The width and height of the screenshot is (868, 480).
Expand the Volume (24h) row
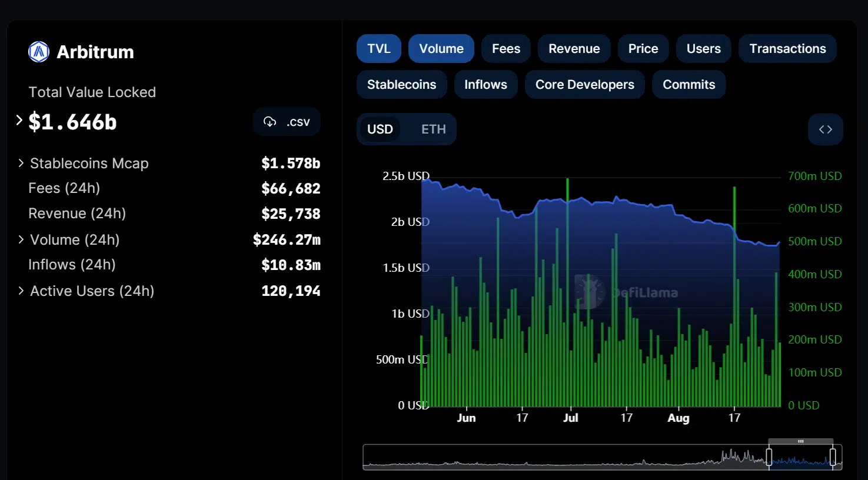[21, 239]
